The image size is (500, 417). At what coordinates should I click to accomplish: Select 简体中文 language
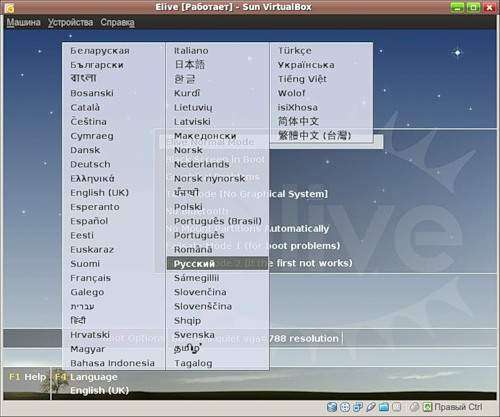[298, 121]
